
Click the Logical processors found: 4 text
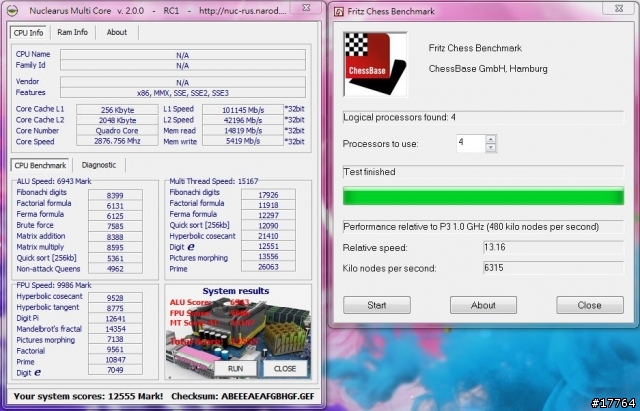click(399, 118)
